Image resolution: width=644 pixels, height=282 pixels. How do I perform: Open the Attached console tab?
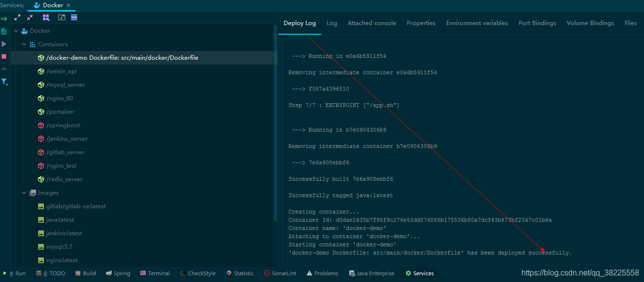pyautogui.click(x=372, y=23)
